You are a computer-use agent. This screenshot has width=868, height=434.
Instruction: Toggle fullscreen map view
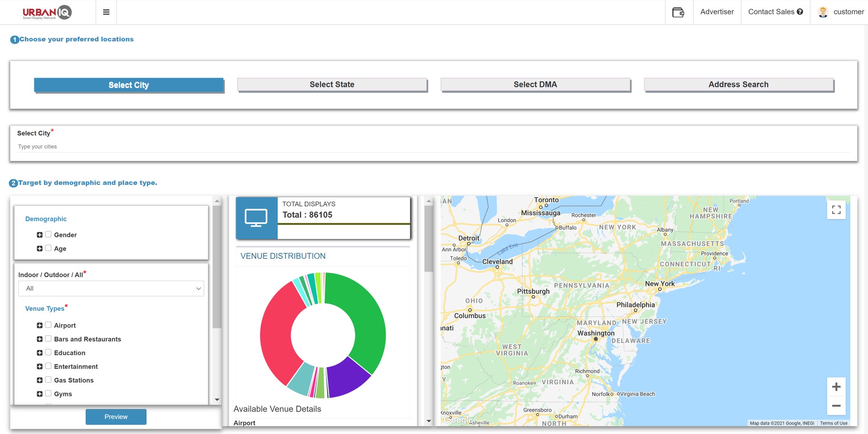(x=836, y=210)
